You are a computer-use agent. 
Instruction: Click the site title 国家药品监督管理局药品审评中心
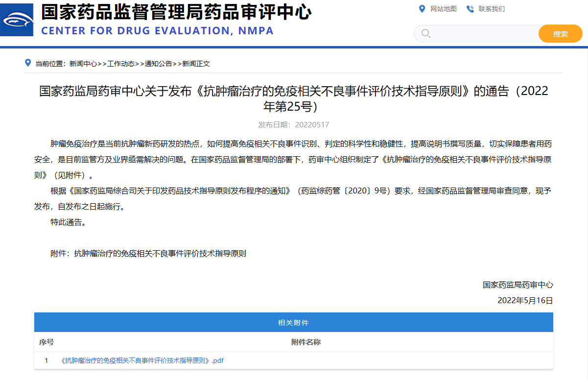tap(176, 12)
